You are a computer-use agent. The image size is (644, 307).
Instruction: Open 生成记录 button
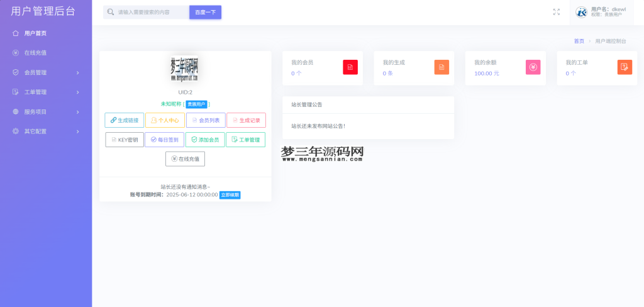click(x=247, y=120)
